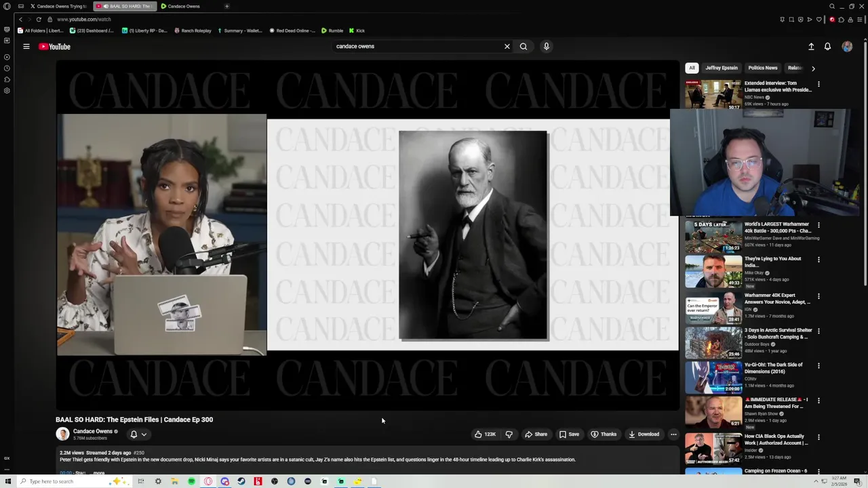Bookmark the page with heart icon
Screen dimensions: 868x488
coord(818,20)
